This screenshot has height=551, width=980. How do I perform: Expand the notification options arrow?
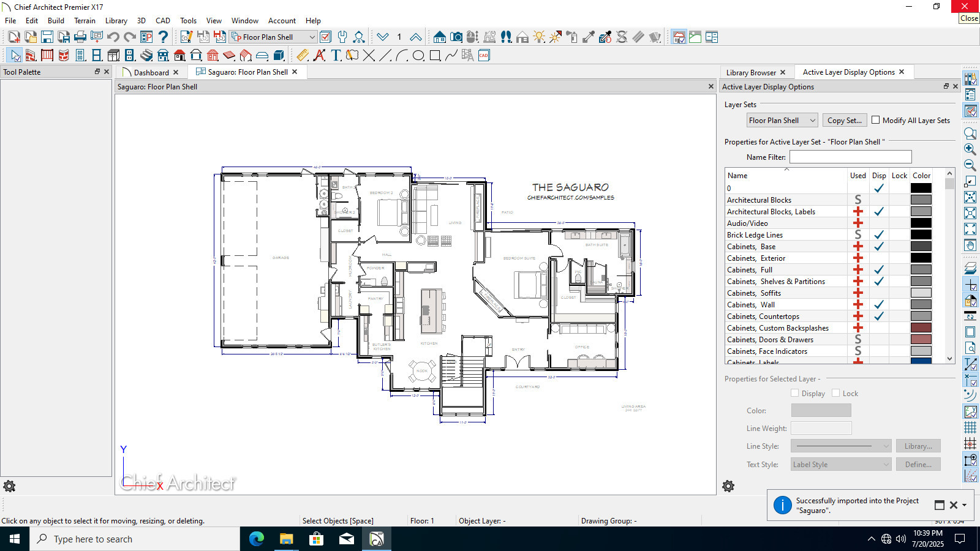(x=965, y=505)
